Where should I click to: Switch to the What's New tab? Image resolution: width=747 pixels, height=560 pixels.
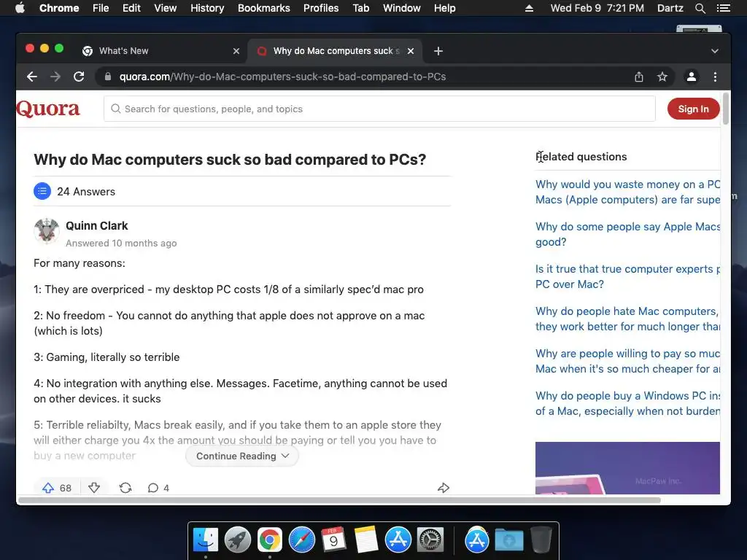click(160, 51)
